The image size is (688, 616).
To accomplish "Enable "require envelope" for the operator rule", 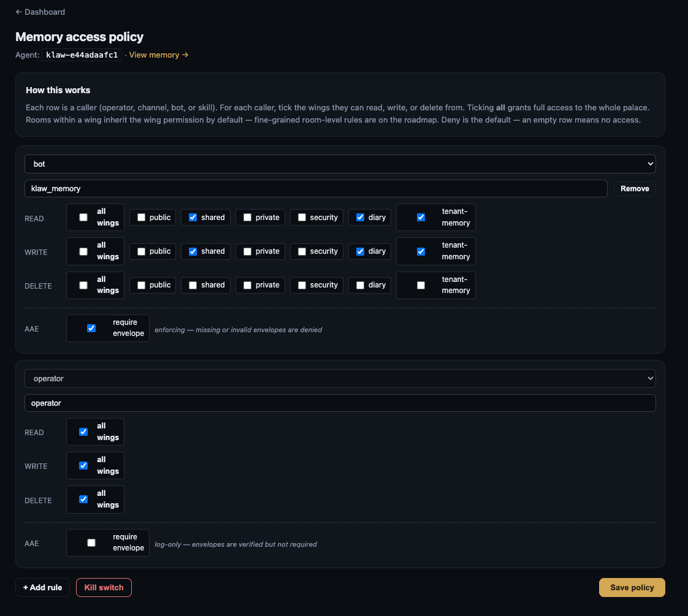I will point(91,542).
